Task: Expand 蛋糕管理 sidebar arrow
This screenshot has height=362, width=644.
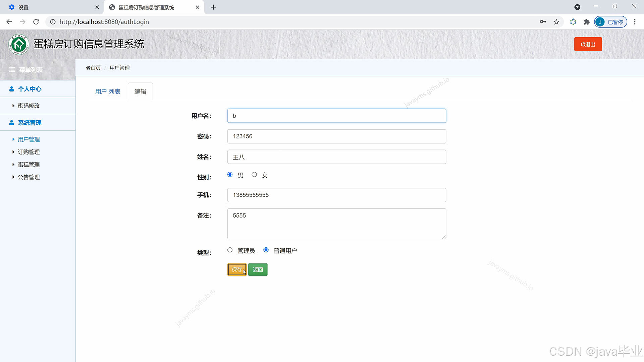Action: (x=13, y=164)
